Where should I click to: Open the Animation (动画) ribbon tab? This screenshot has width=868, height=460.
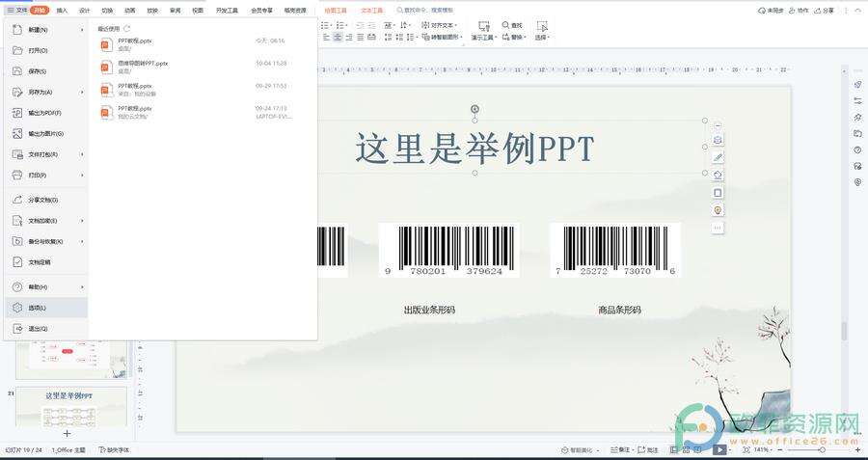coord(129,10)
